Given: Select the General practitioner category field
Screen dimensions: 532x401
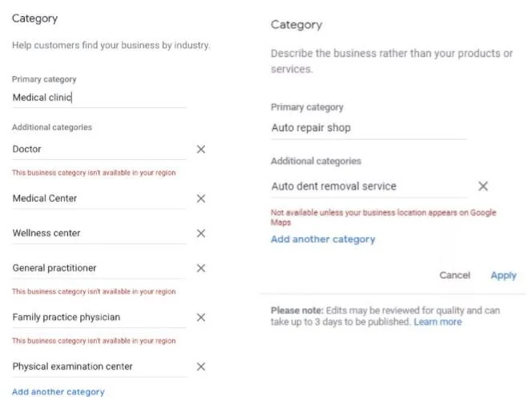Looking at the screenshot, I should [99, 268].
